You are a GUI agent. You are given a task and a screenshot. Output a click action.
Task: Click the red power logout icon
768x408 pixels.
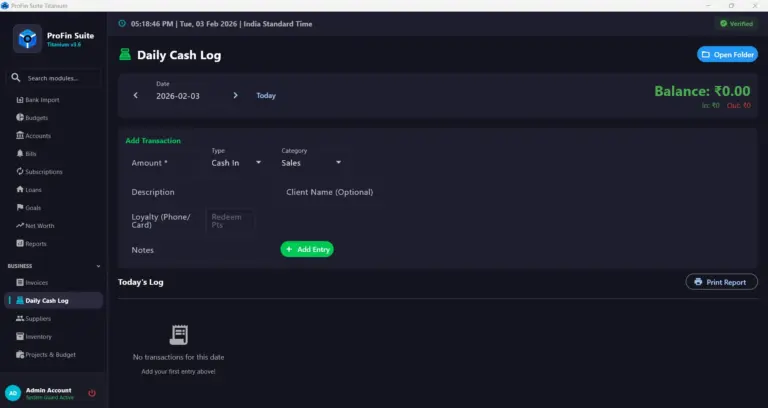(92, 393)
